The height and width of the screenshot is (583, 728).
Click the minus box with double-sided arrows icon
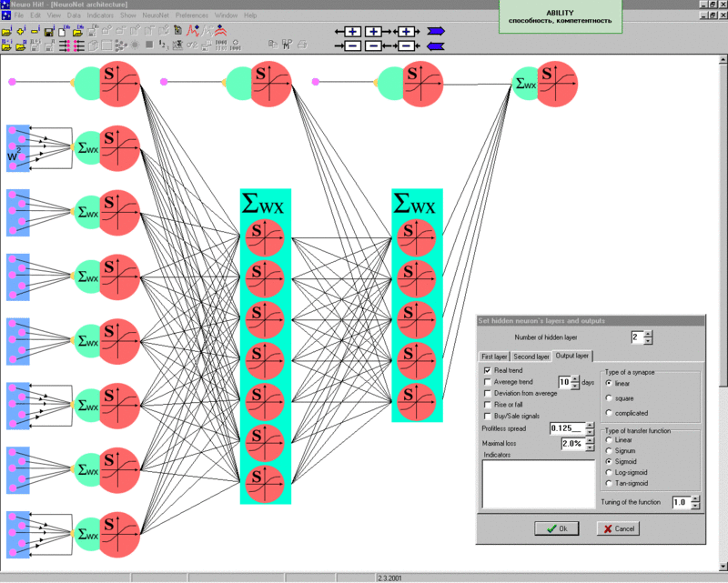click(406, 46)
